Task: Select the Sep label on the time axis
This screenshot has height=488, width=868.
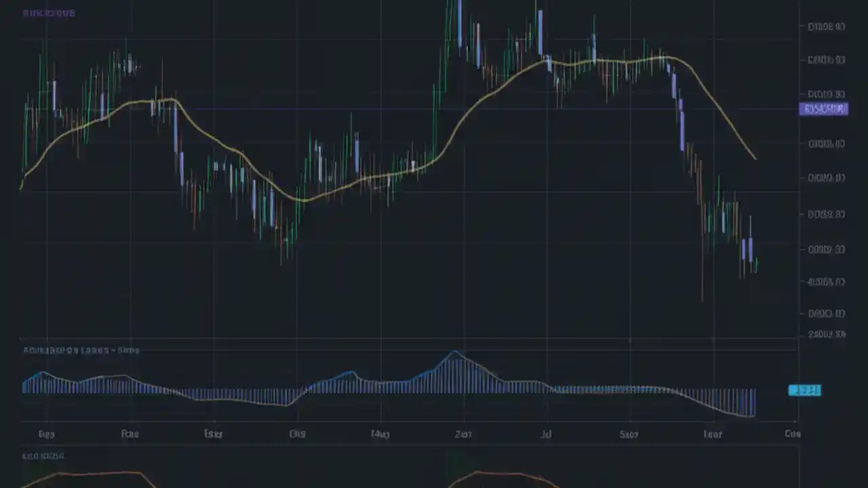Action: [629, 434]
